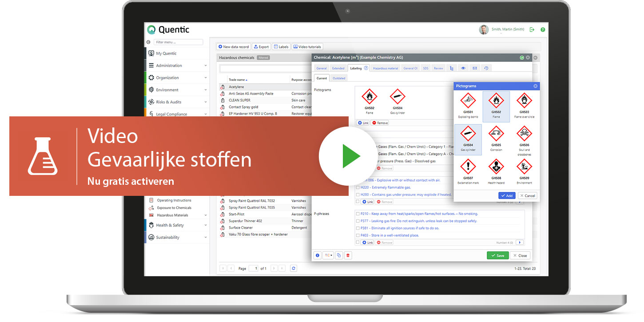The image size is (644, 322).
Task: Refresh the hazardous chemicals list
Action: pos(293,268)
